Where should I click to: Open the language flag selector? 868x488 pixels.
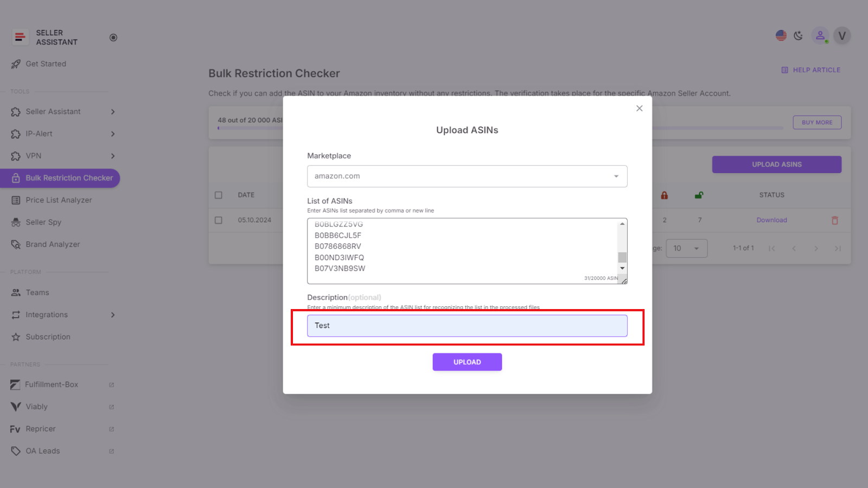click(781, 35)
